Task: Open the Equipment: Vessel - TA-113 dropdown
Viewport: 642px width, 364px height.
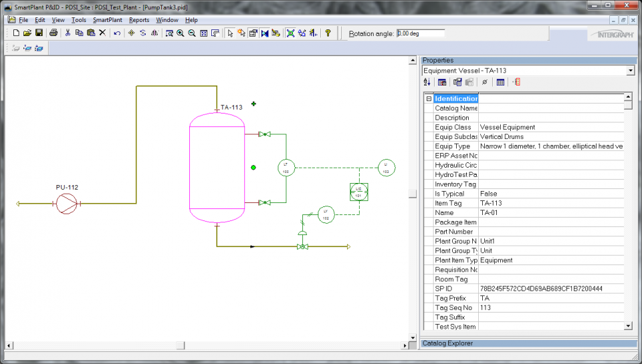Action: tap(630, 70)
